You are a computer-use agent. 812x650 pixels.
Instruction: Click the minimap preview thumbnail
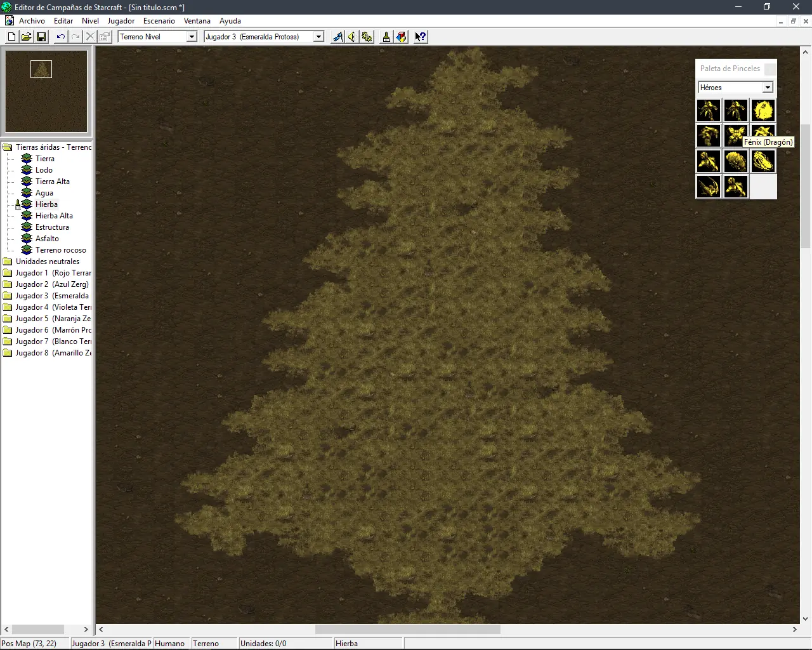coord(46,91)
